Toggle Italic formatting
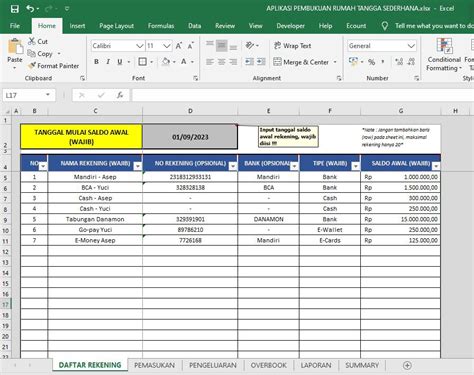This screenshot has height=375, width=474. pyautogui.click(x=108, y=62)
